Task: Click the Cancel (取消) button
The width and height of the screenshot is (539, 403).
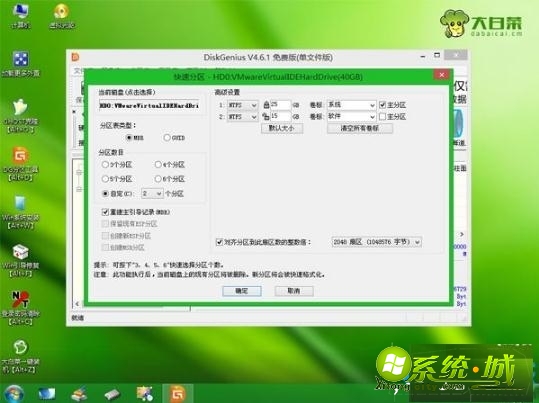Action: tap(294, 291)
